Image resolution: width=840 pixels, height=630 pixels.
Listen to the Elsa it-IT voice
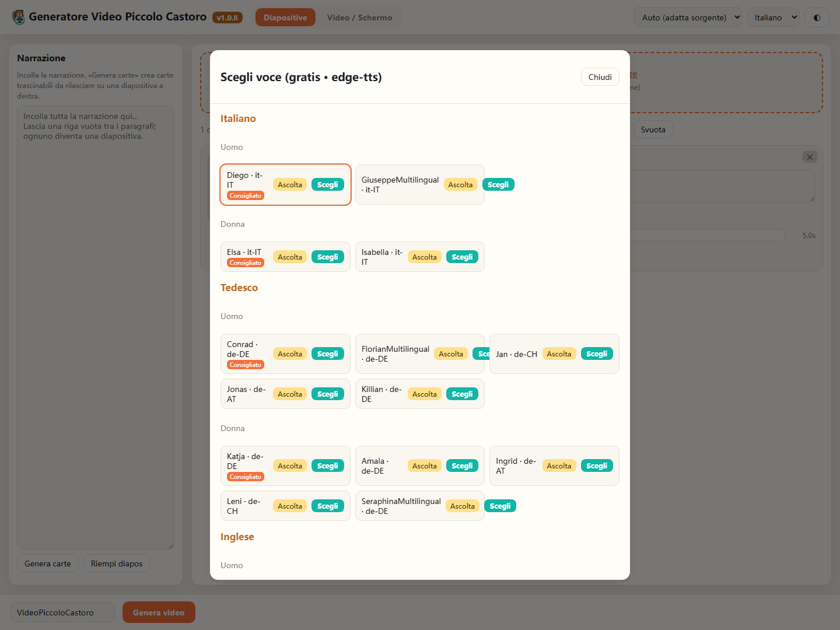[290, 257]
